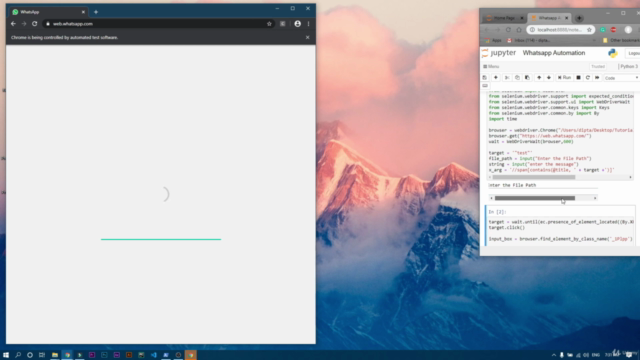Click the Trusted notebook indicator
The image size is (640, 360).
click(598, 67)
